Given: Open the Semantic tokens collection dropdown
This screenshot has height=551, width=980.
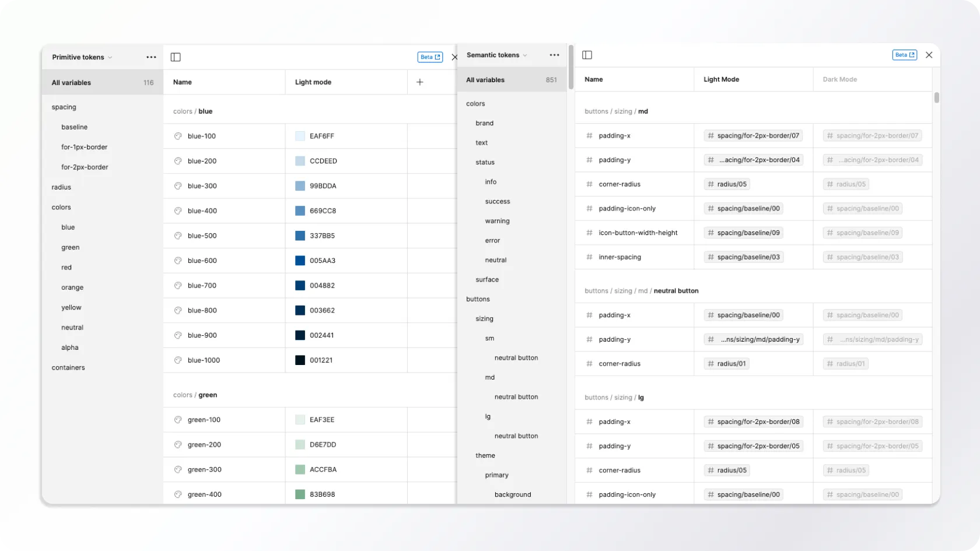Looking at the screenshot, I should 496,55.
